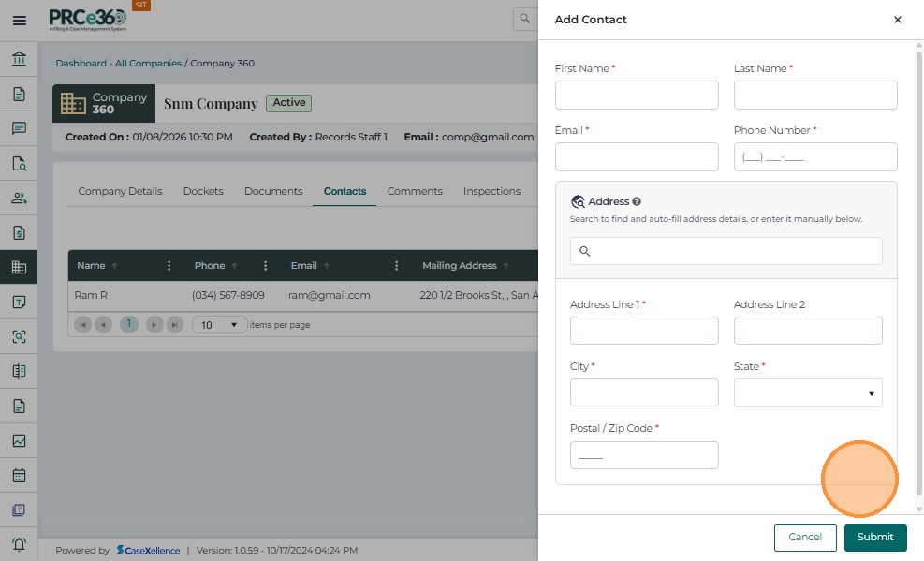924x561 pixels.
Task: Expand the State dropdown
Action: click(807, 393)
